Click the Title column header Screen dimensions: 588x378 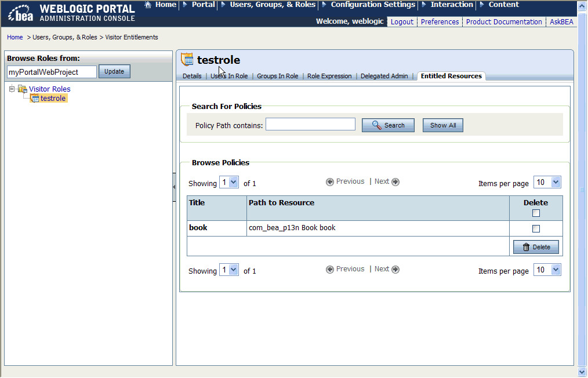tap(217, 208)
